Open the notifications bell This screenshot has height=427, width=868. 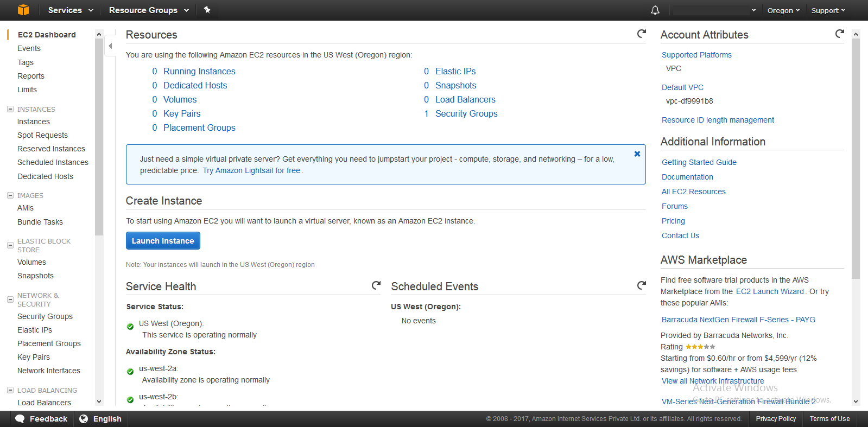[655, 10]
